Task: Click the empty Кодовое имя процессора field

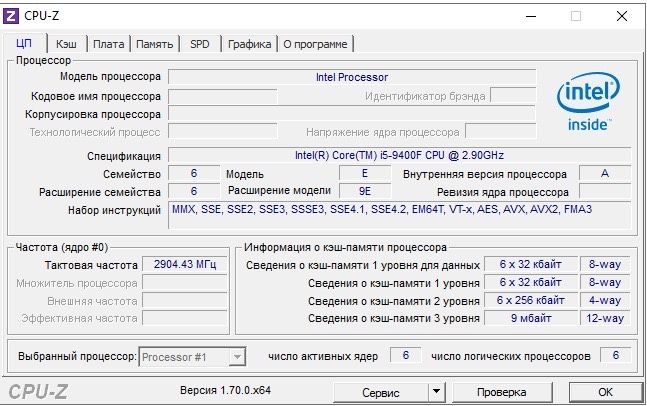Action: [223, 97]
